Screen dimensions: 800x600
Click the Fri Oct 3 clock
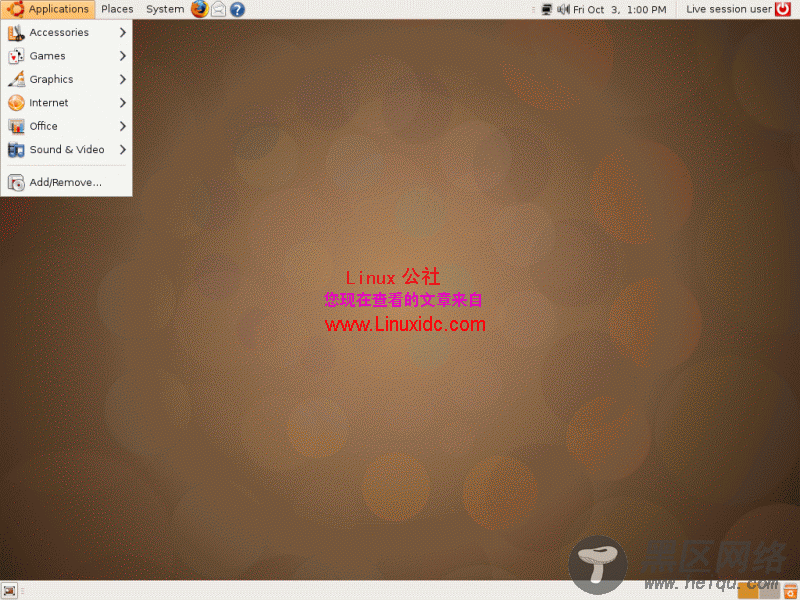pos(619,9)
